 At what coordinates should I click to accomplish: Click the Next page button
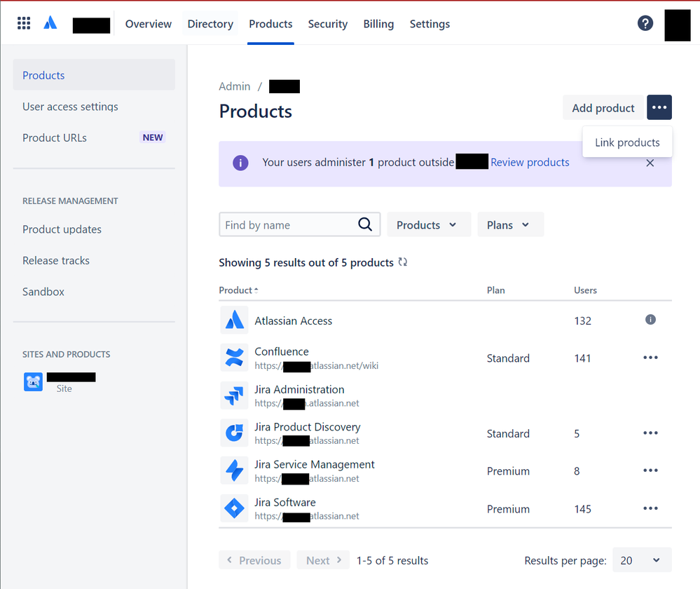click(324, 560)
